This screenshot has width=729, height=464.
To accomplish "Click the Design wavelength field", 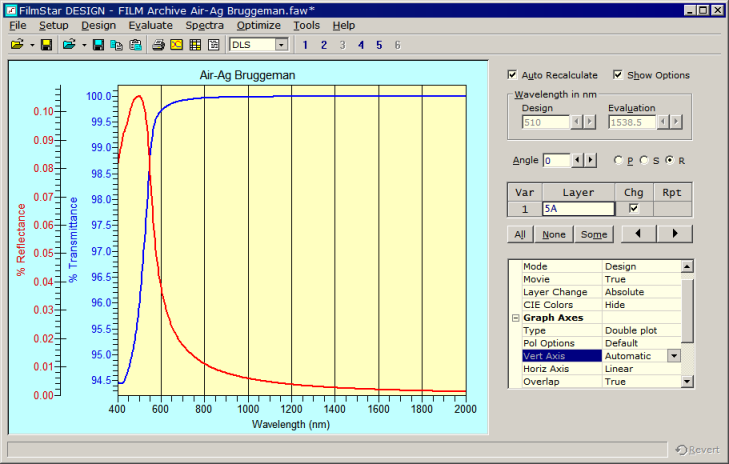I will click(x=545, y=122).
